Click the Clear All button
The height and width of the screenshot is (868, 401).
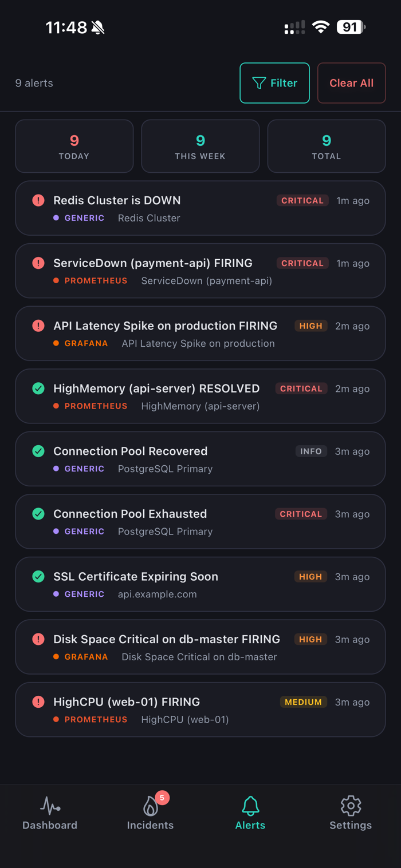(351, 83)
